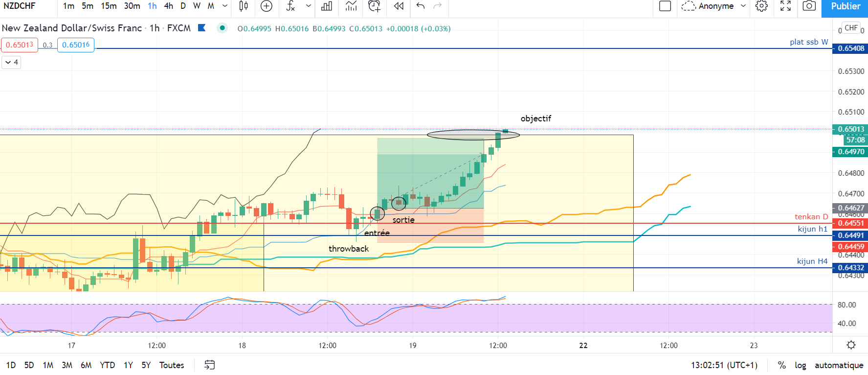The width and height of the screenshot is (868, 375).
Task: Open the candlestick chart style menu
Action: (x=244, y=6)
